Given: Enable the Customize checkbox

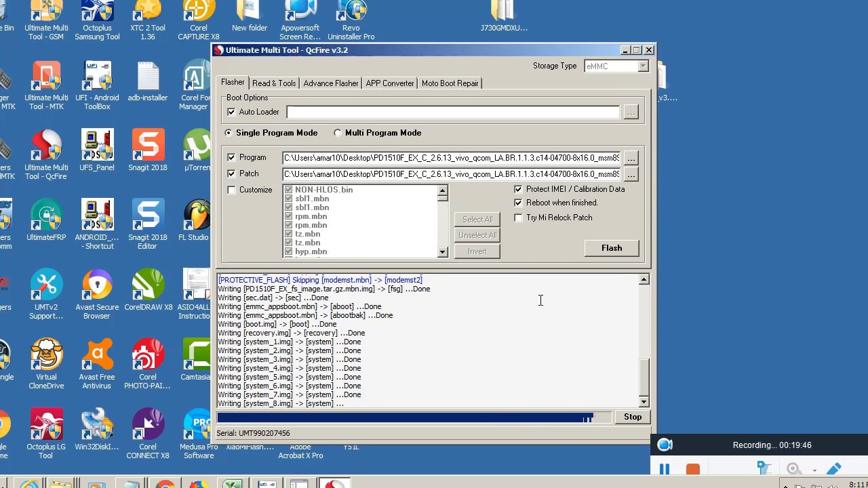Looking at the screenshot, I should [x=231, y=190].
